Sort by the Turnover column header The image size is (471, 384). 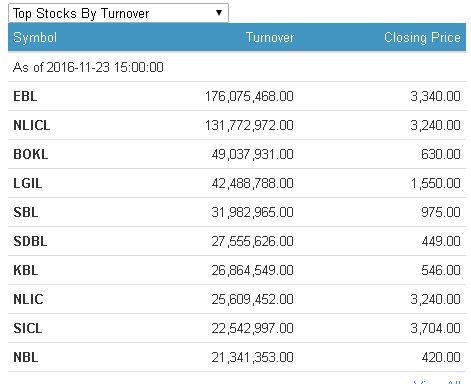pyautogui.click(x=270, y=37)
